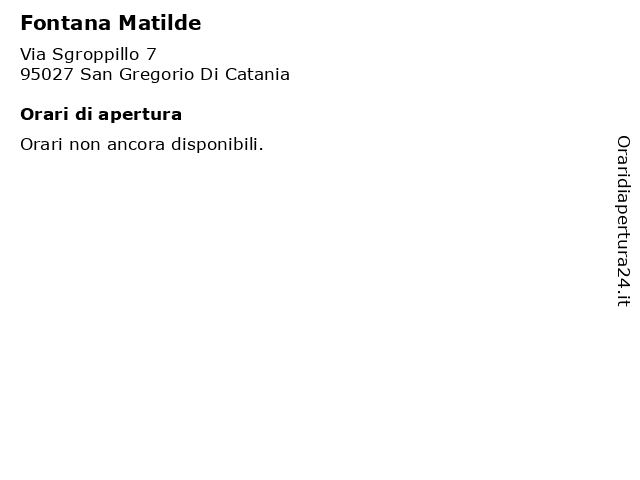Click the Orari non ancora disponibili message
This screenshot has height=480, width=640.
(x=142, y=144)
